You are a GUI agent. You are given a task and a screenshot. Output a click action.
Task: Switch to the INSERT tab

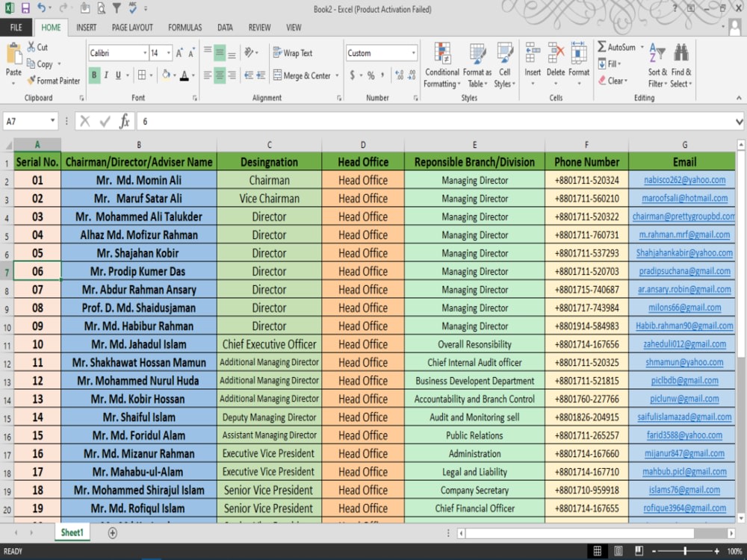[x=86, y=27]
